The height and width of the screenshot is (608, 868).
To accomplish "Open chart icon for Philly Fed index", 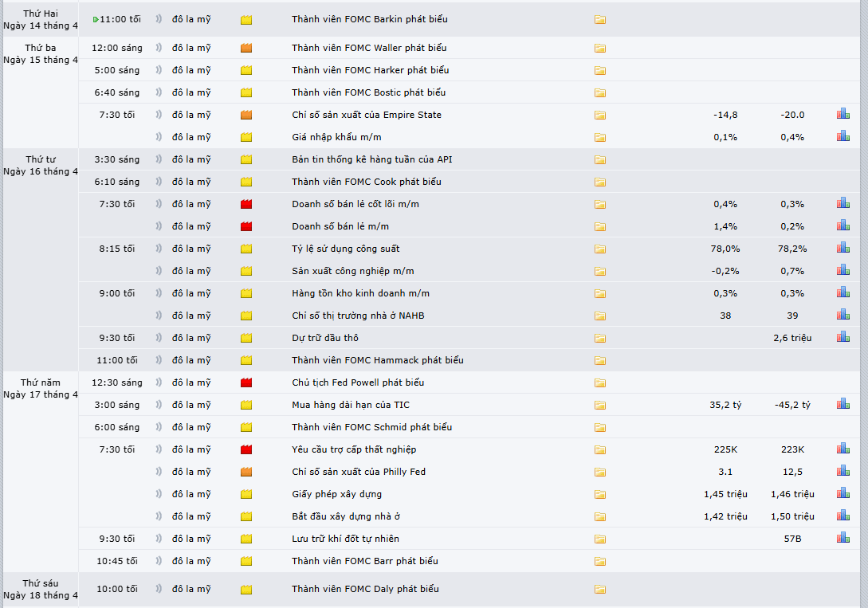I will [x=843, y=471].
